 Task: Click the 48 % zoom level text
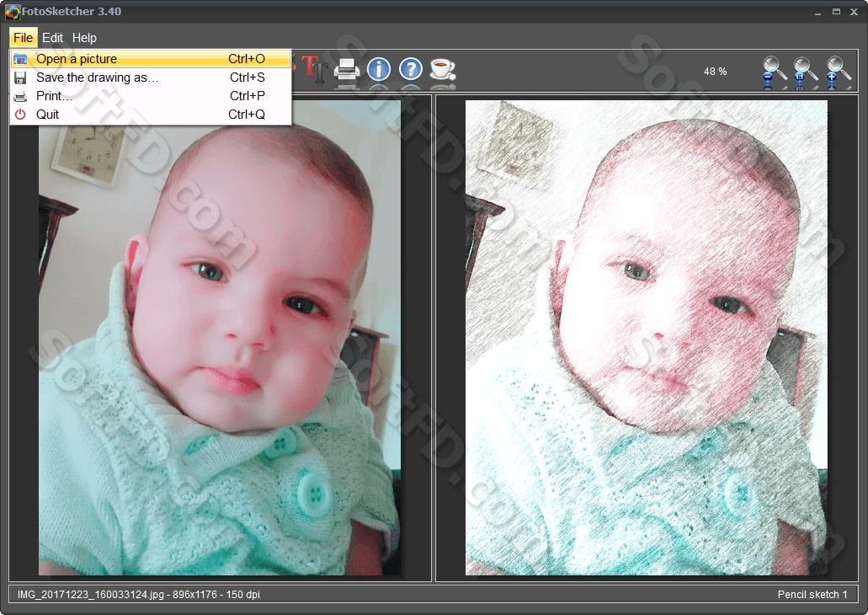pos(716,72)
